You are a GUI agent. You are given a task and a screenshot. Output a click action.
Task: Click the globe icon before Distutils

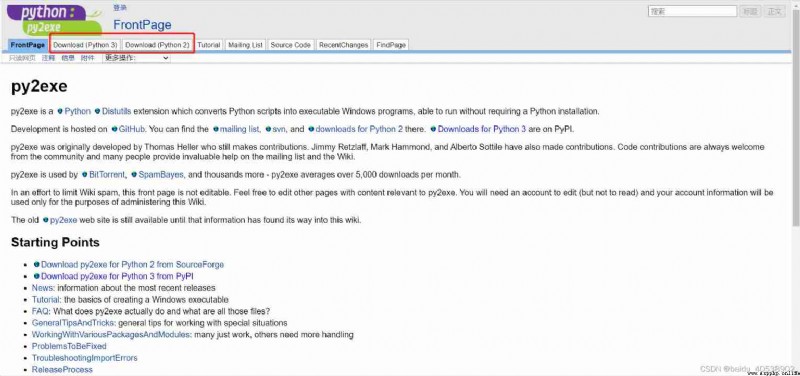pyautogui.click(x=97, y=111)
